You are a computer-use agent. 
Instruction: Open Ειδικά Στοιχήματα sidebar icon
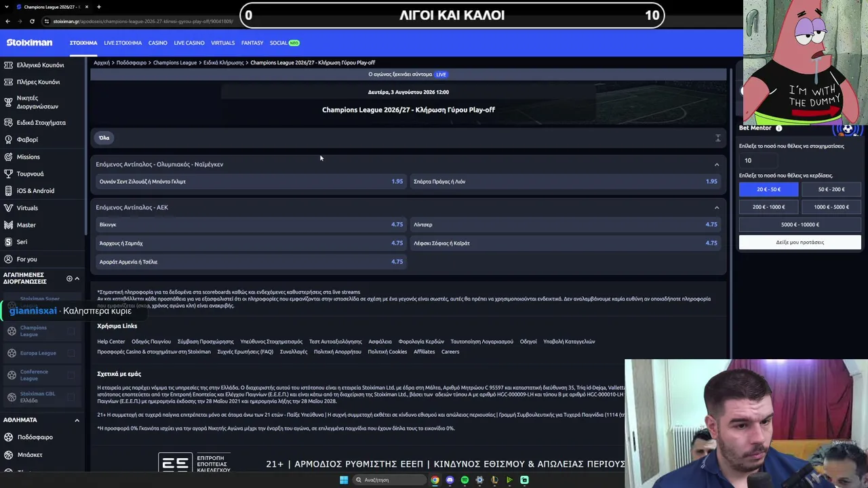9,123
